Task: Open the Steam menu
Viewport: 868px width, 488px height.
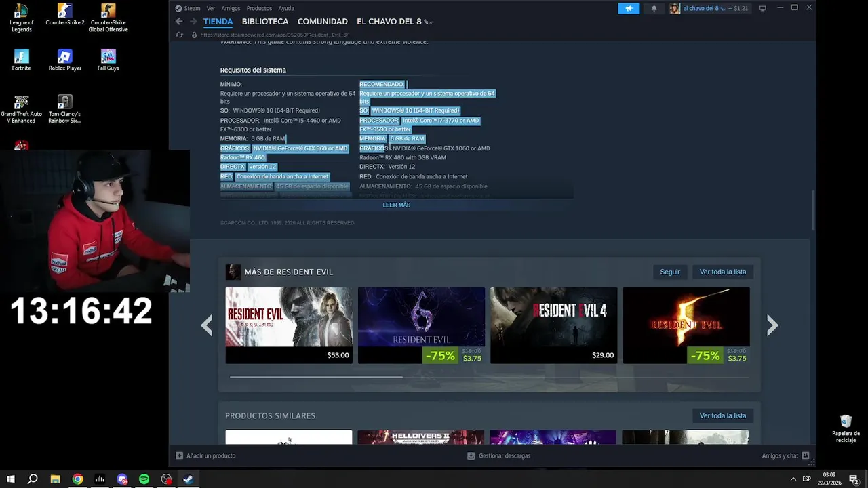Action: point(188,8)
